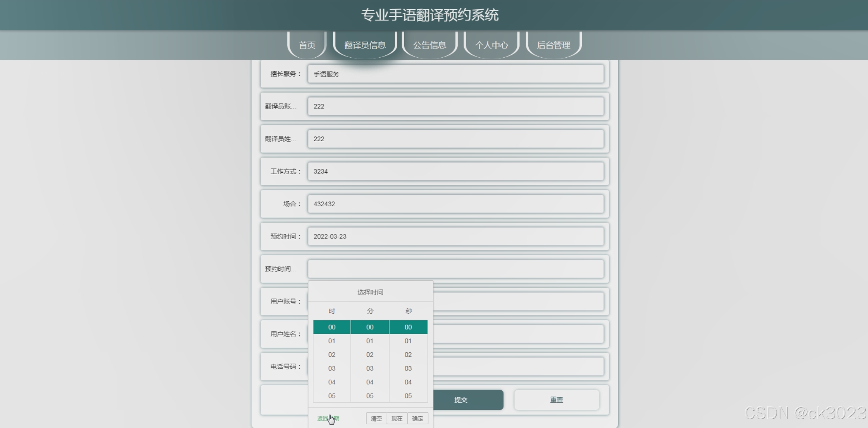This screenshot has width=868, height=428.
Task: Click the 擅长服务 input field
Action: click(x=455, y=74)
